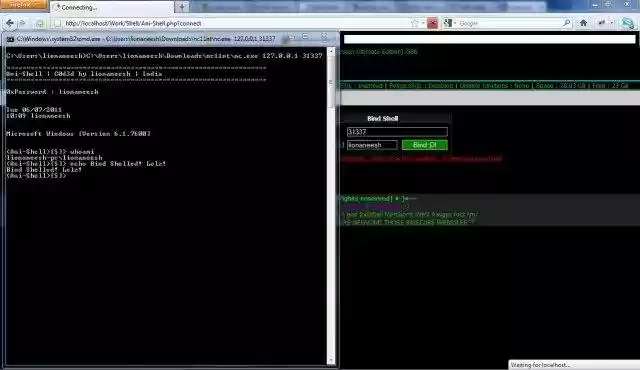Viewport: 640px width, 370px height.
Task: Open the orange Firefox menu button
Action: pyautogui.click(x=24, y=5)
